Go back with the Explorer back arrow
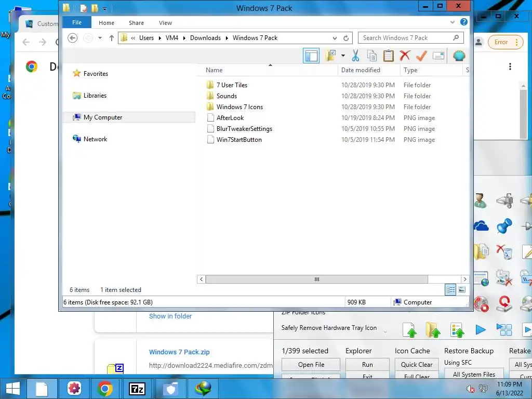Viewport: 532px width, 399px height. (72, 37)
